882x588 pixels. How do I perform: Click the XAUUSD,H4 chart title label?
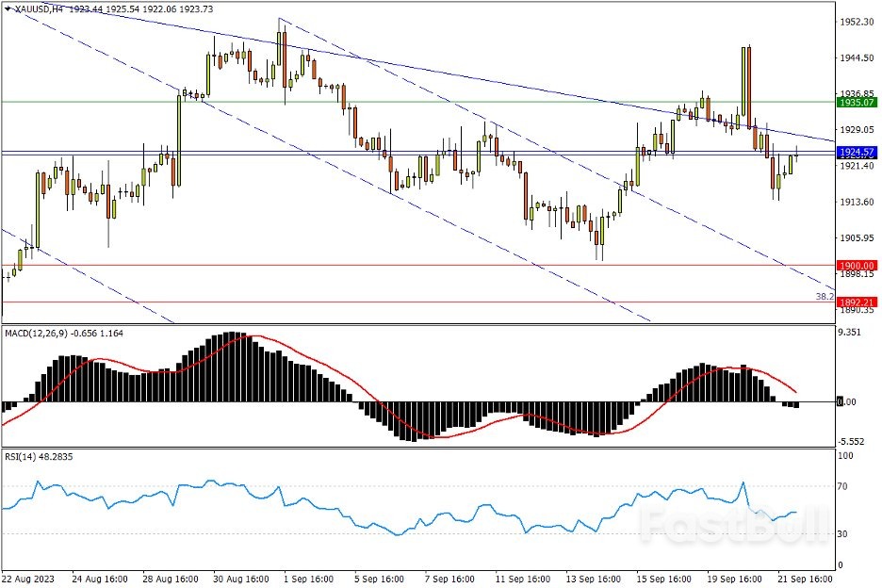click(x=41, y=8)
